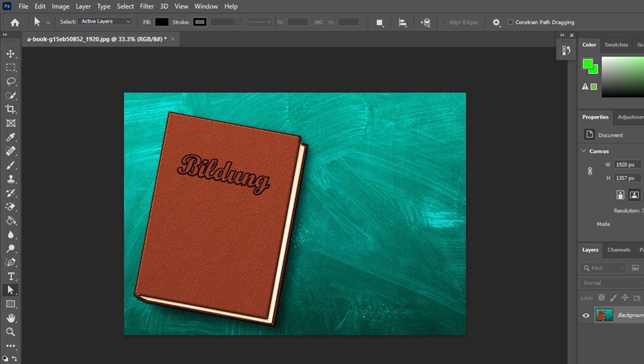Select the Pen tool
Image resolution: width=644 pixels, height=364 pixels.
(x=11, y=263)
